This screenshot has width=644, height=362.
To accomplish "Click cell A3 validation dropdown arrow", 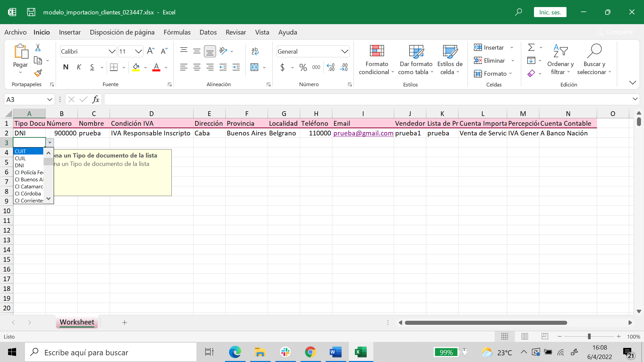I will pyautogui.click(x=50, y=143).
